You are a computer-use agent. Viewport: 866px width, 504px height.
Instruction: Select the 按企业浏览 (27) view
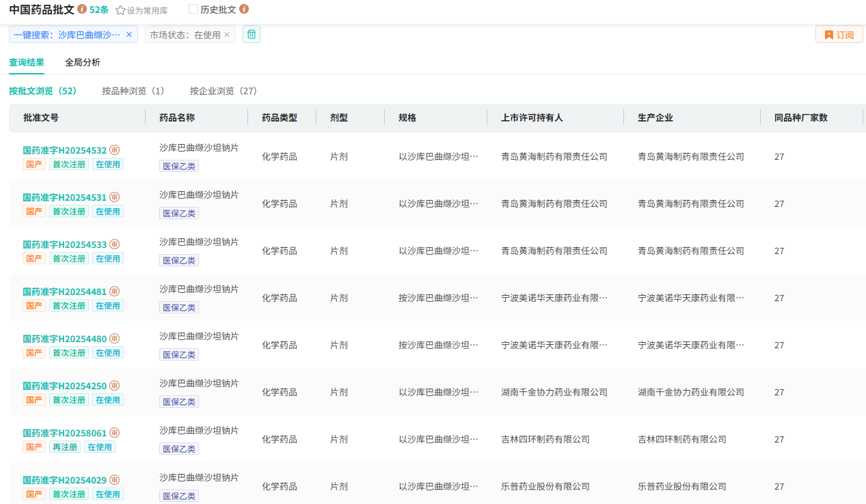[x=224, y=91]
